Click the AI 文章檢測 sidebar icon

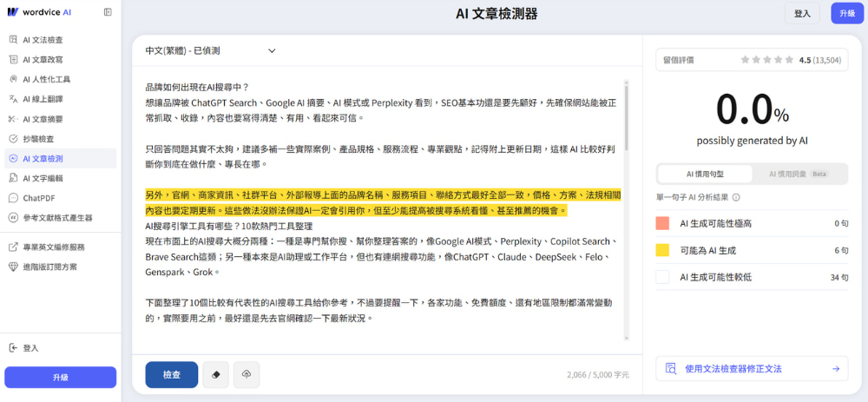point(14,158)
